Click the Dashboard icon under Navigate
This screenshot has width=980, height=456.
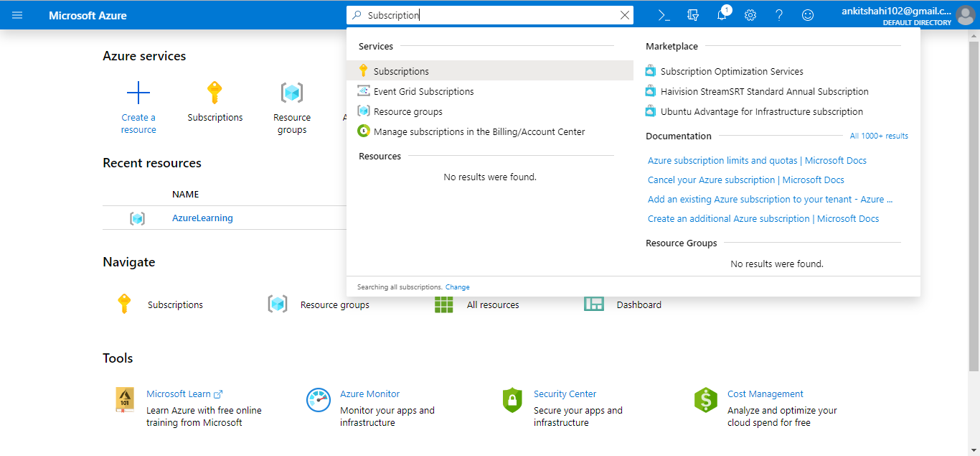594,304
